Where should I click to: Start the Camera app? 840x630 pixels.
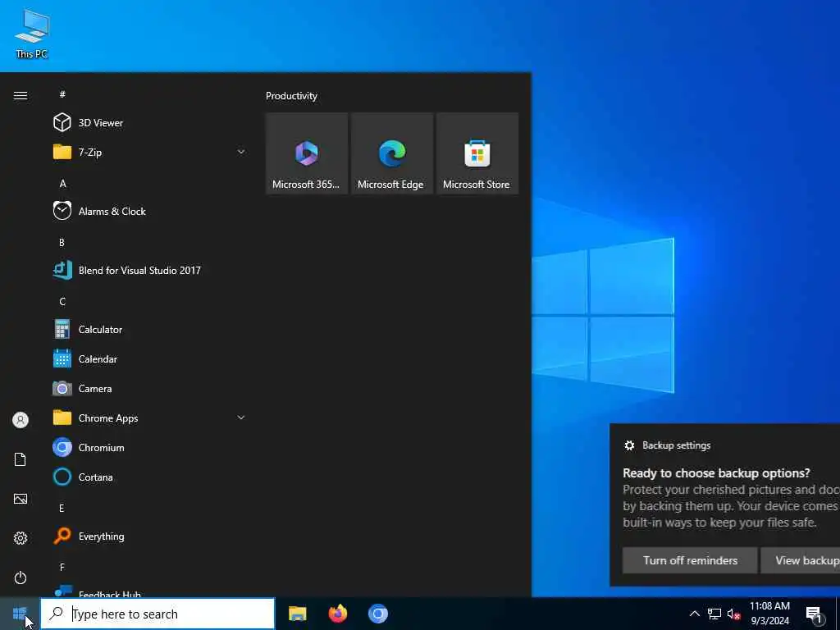click(x=150, y=388)
